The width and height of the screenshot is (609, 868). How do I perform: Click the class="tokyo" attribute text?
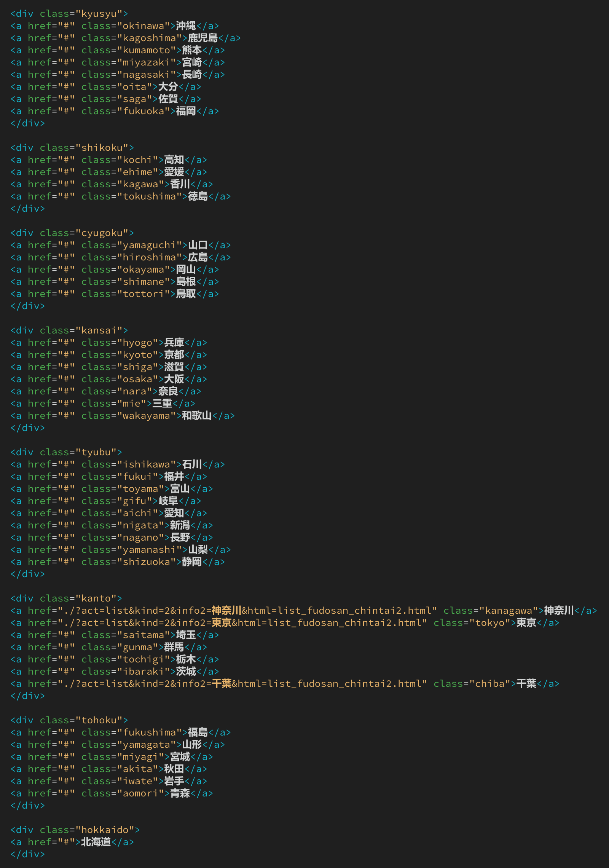[472, 623]
